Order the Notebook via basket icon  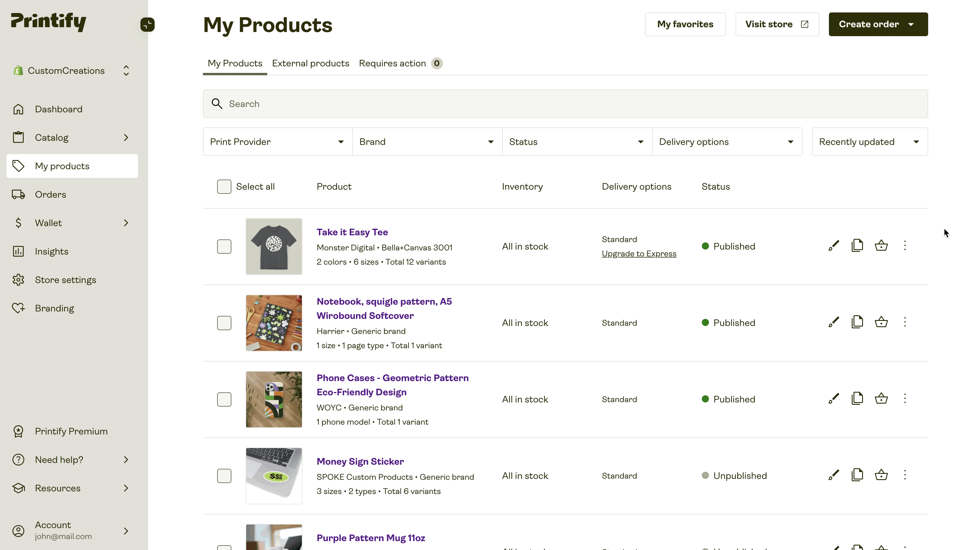point(881,322)
